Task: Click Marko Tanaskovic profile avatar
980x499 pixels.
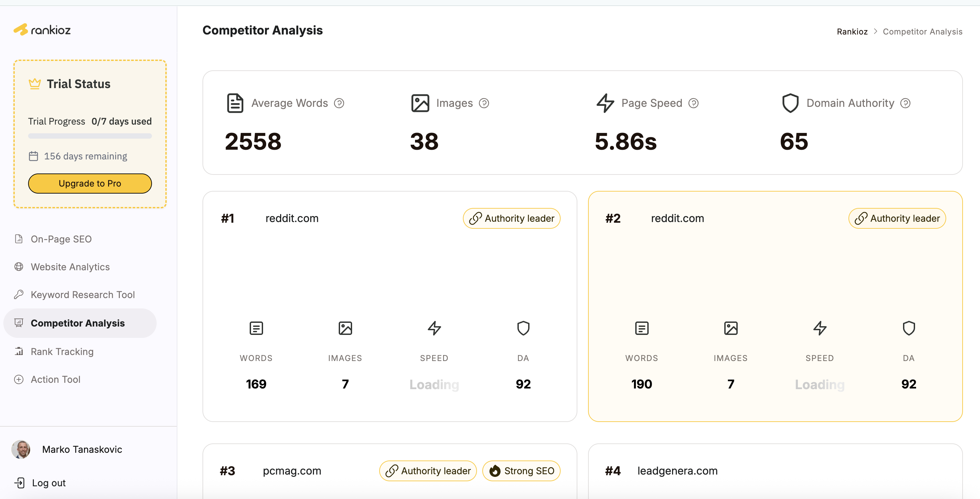Action: pos(21,449)
